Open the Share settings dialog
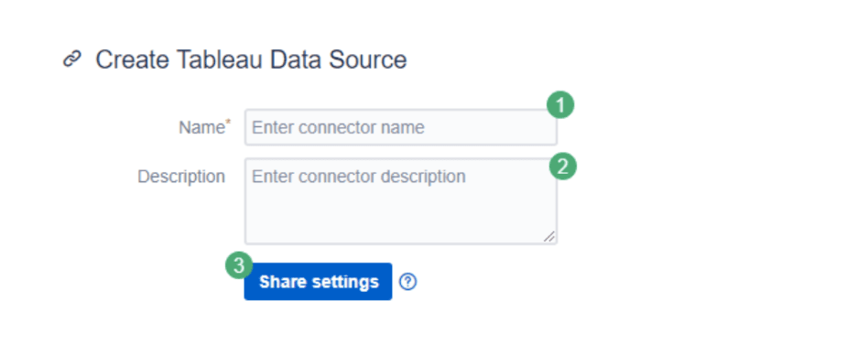 pyautogui.click(x=319, y=282)
